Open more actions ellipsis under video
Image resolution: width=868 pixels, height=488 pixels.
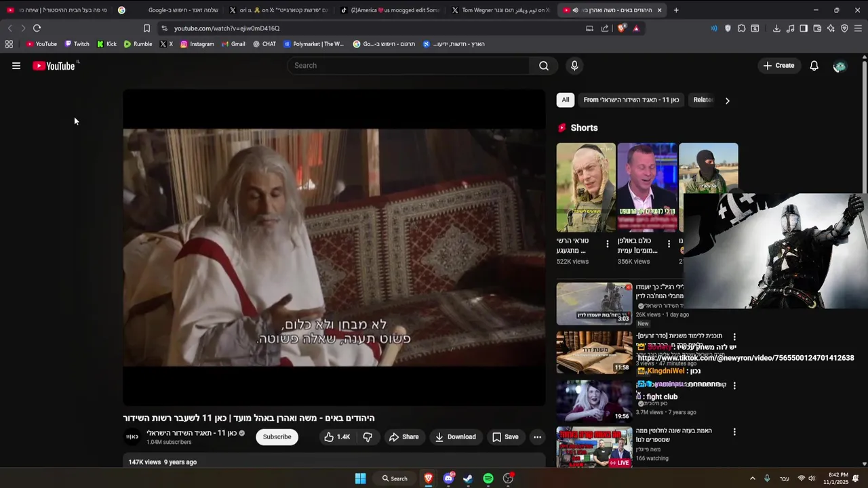pyautogui.click(x=537, y=437)
